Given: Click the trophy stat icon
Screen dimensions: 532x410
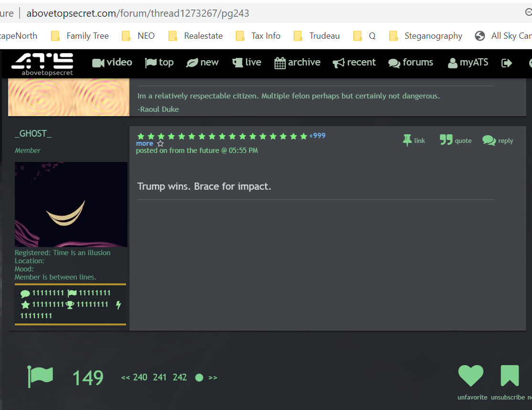Looking at the screenshot, I should point(70,305).
